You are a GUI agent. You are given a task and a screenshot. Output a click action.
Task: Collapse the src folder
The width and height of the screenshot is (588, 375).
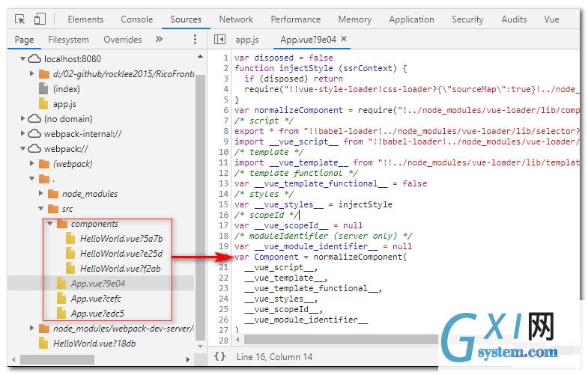coord(41,209)
